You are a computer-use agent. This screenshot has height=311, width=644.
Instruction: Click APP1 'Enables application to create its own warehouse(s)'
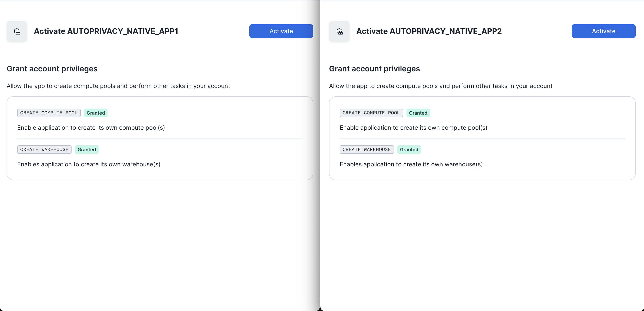pos(89,164)
